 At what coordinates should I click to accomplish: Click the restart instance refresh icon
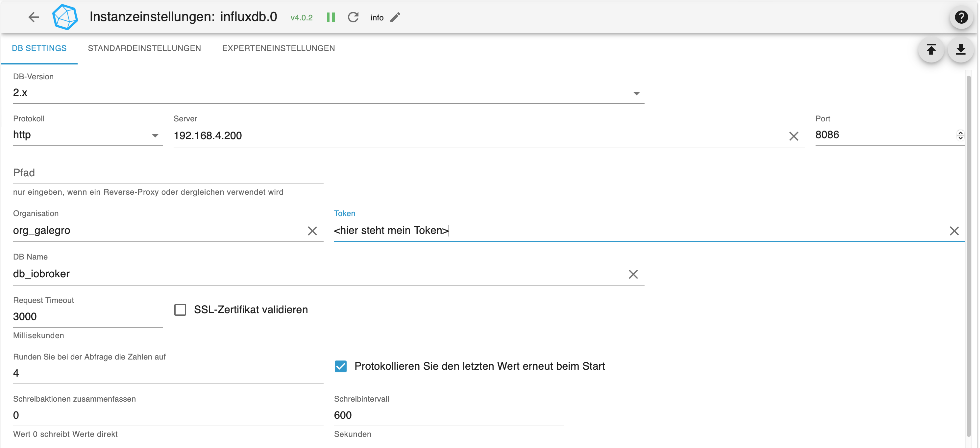353,17
